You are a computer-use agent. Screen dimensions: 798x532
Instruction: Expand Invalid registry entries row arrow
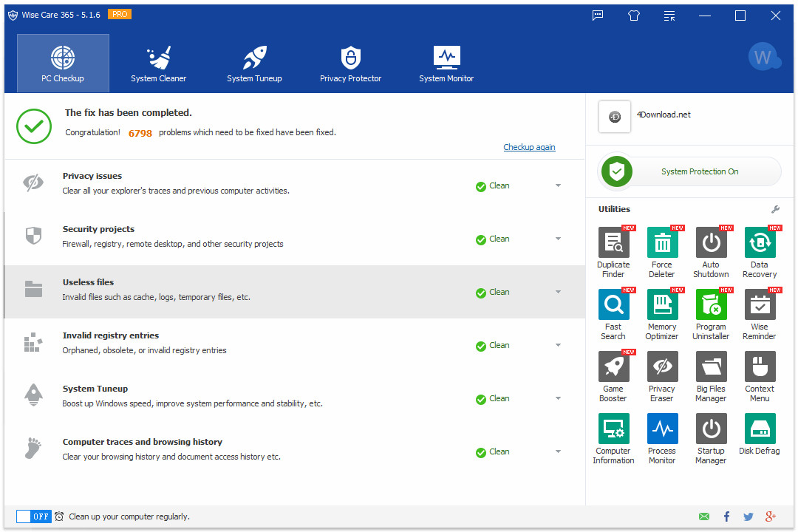tap(559, 345)
